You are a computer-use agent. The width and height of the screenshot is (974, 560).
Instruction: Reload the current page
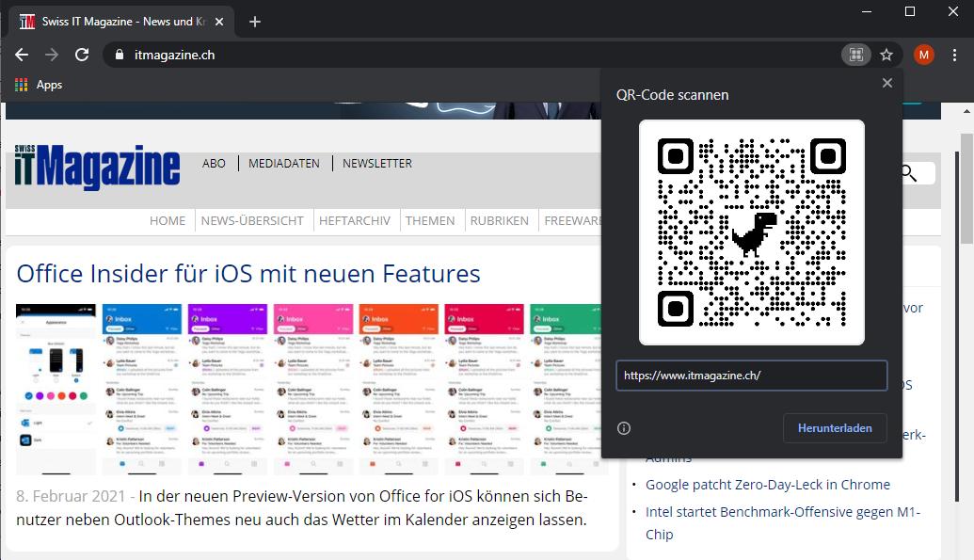coord(82,55)
